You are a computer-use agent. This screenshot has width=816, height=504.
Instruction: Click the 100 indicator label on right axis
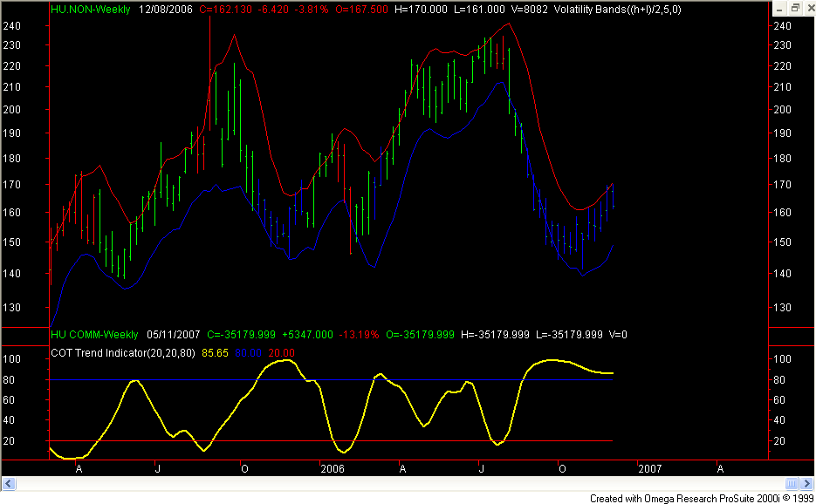782,359
